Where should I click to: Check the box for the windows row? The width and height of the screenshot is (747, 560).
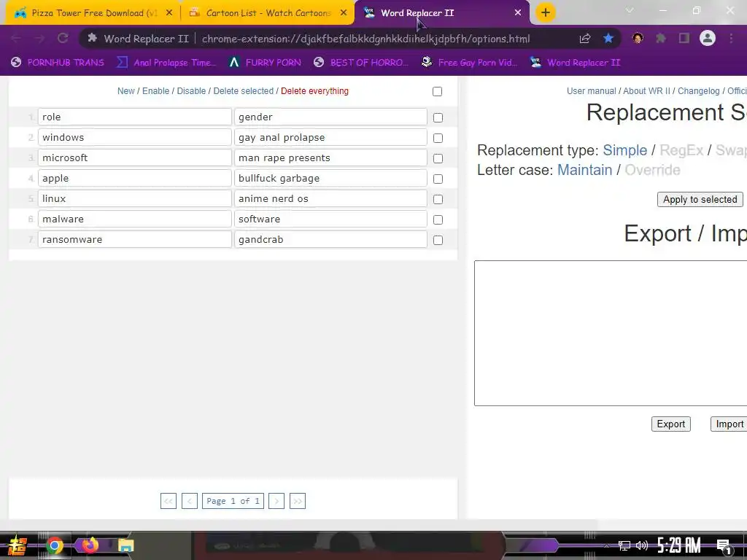(x=438, y=138)
